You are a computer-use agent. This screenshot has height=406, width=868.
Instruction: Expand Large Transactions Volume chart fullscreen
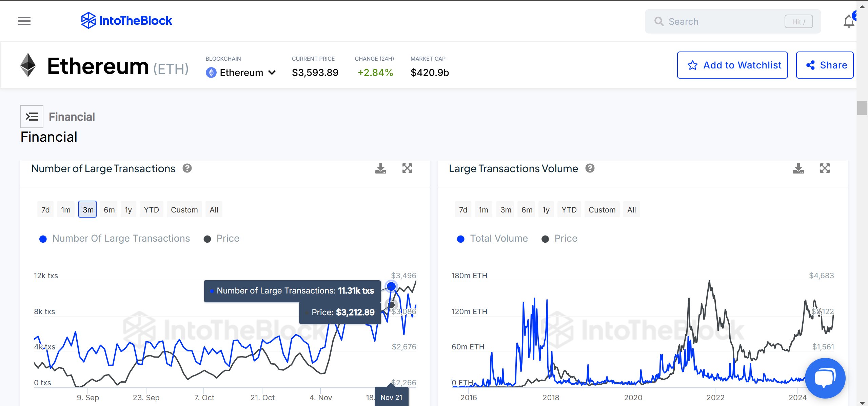(x=825, y=168)
